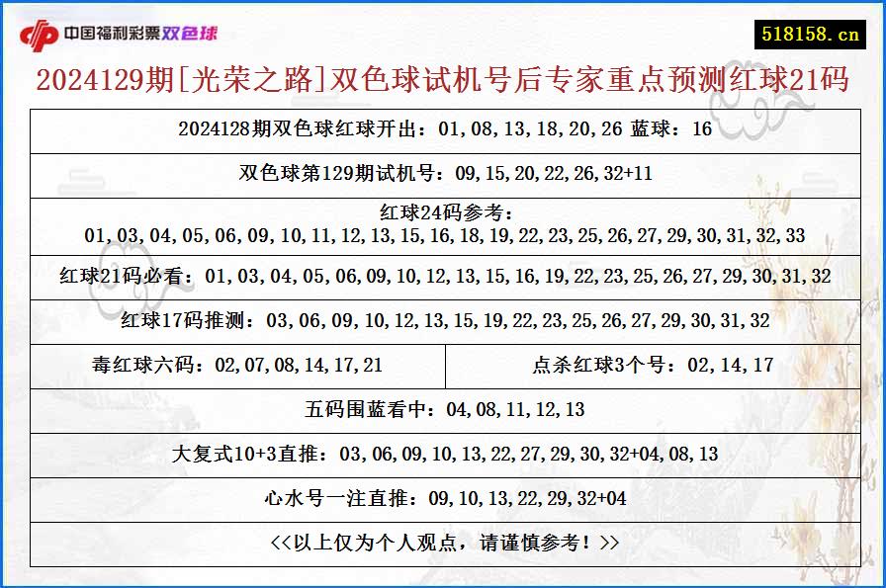Select the 2024128期 red ball results row
The height and width of the screenshot is (588, 886).
pos(443,127)
